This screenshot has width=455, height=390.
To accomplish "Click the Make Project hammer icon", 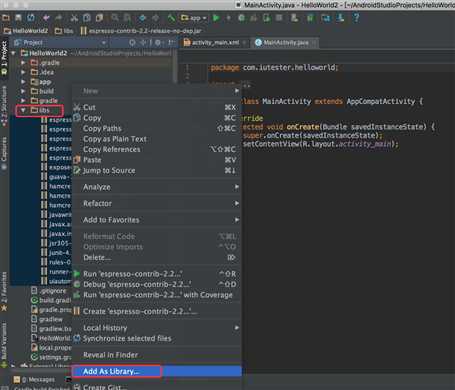I will pyautogui.click(x=171, y=18).
